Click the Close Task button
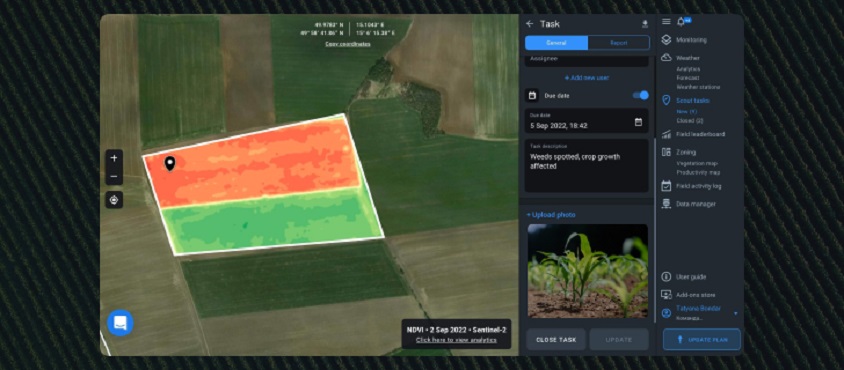Viewport: 844px width, 370px height. tap(556, 340)
